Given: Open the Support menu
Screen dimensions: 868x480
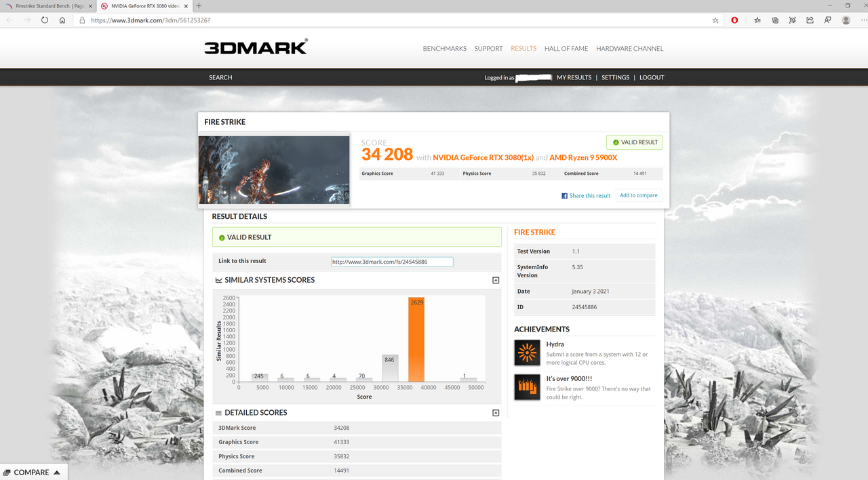Looking at the screenshot, I should point(488,49).
